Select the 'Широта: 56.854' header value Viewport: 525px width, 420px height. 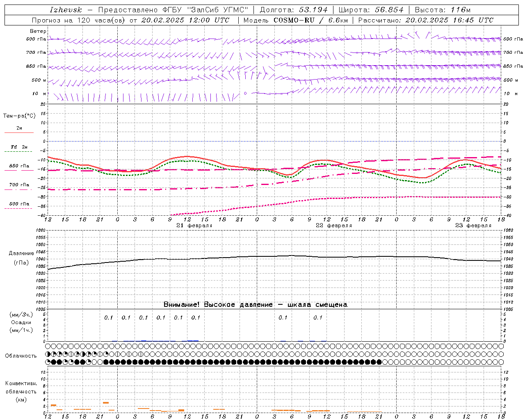[x=371, y=10]
